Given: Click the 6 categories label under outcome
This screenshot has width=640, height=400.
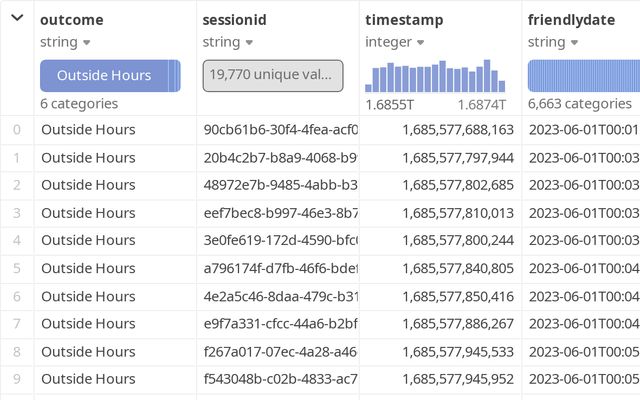Looking at the screenshot, I should (x=79, y=104).
